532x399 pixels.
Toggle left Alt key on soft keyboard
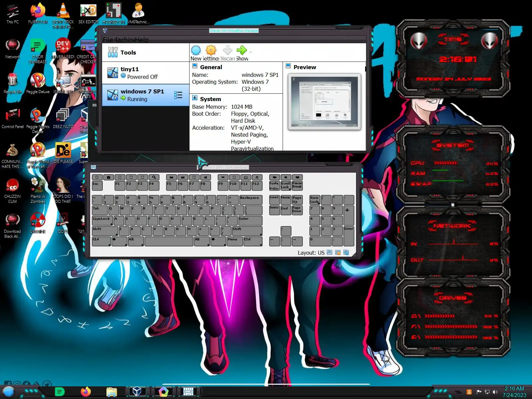[136, 241]
